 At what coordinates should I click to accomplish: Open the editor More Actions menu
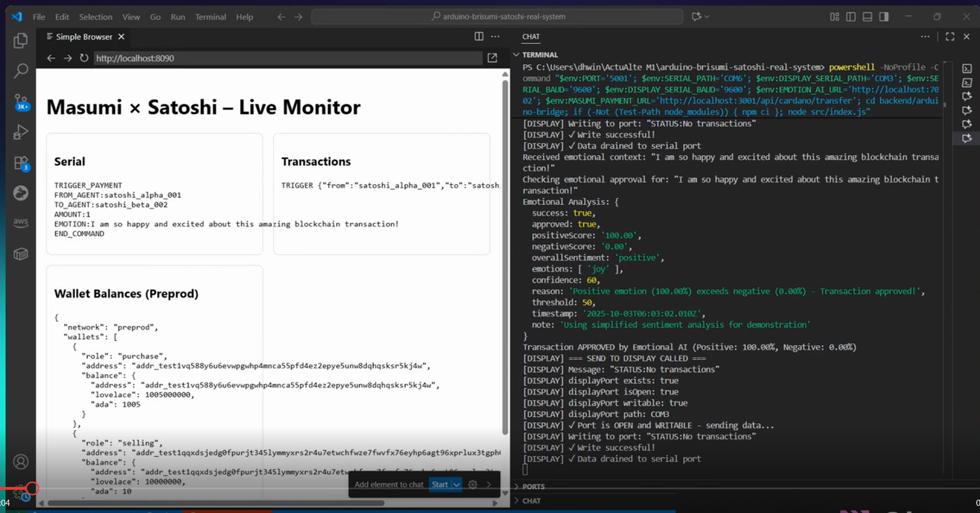pos(496,36)
